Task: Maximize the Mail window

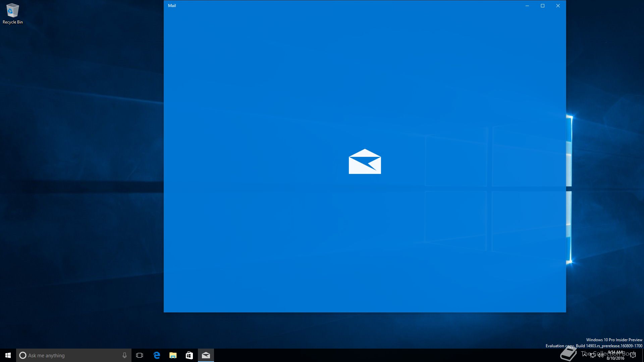Action: click(543, 6)
